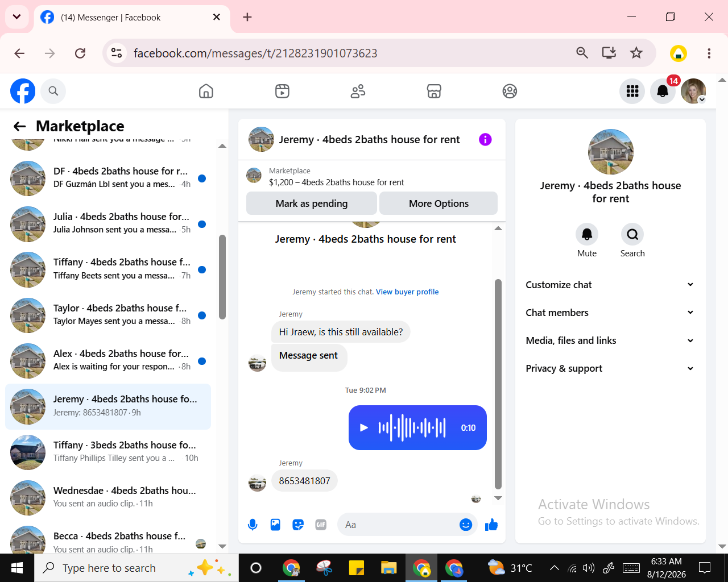Viewport: 728px width, 582px height.
Task: Open the Groups icon
Action: [510, 91]
